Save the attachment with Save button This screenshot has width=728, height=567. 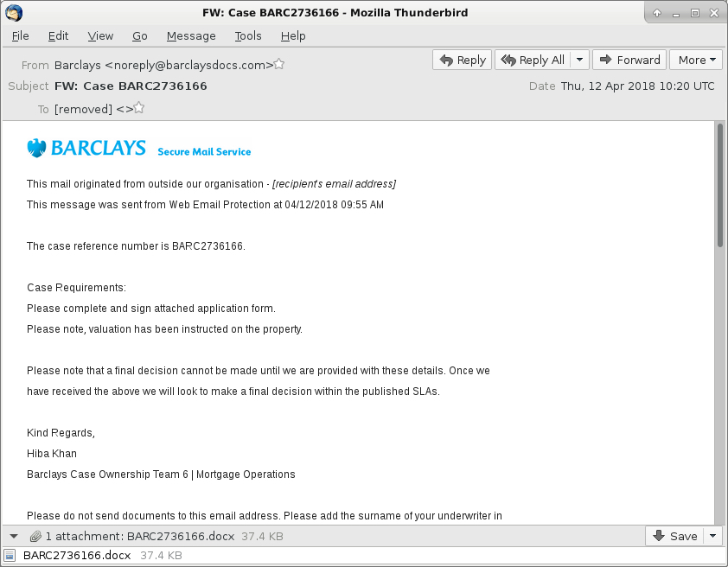[x=675, y=537]
